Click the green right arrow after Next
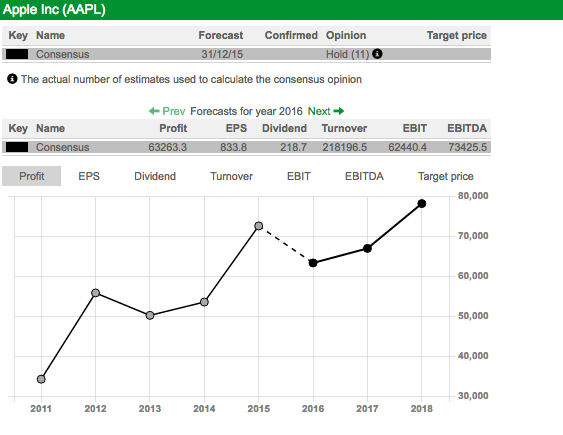The height and width of the screenshot is (435, 563). coord(339,111)
